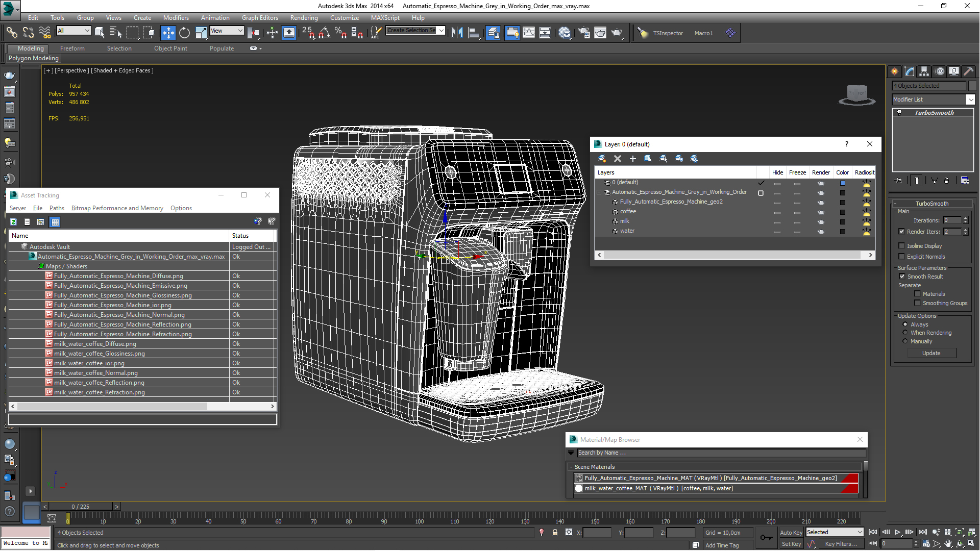Click color swatch of coffee layer
This screenshot has height=551, width=980.
pyautogui.click(x=843, y=212)
